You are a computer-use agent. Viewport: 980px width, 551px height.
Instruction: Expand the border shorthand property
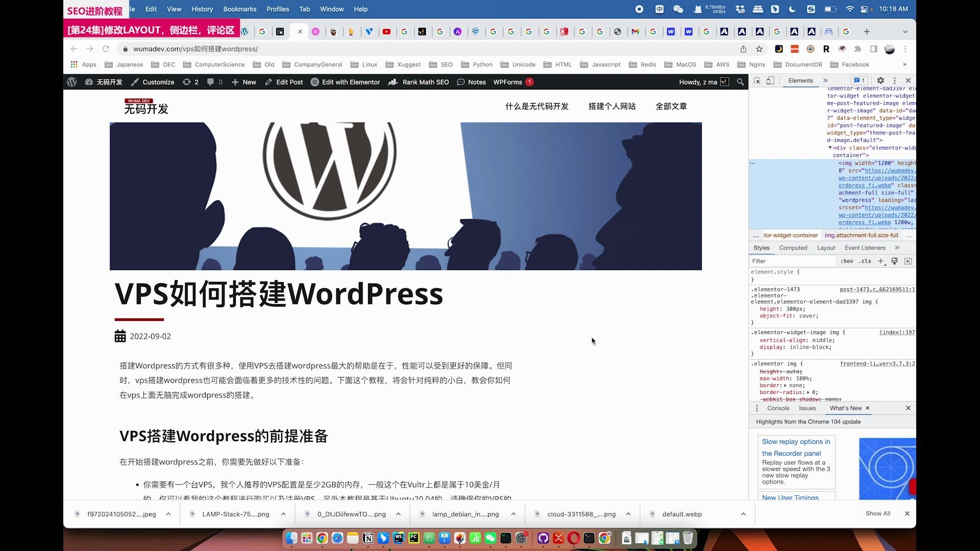pos(786,386)
